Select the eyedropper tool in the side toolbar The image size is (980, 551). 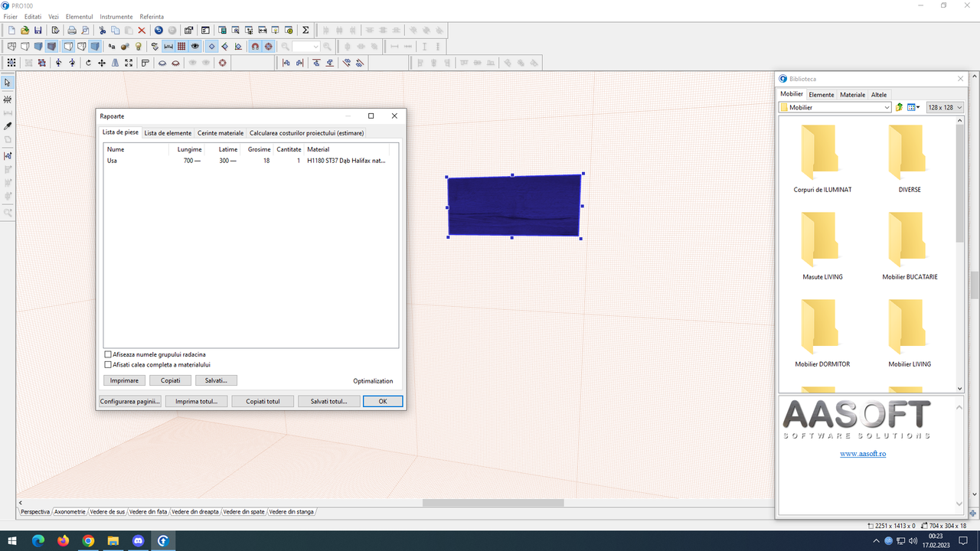(x=8, y=126)
